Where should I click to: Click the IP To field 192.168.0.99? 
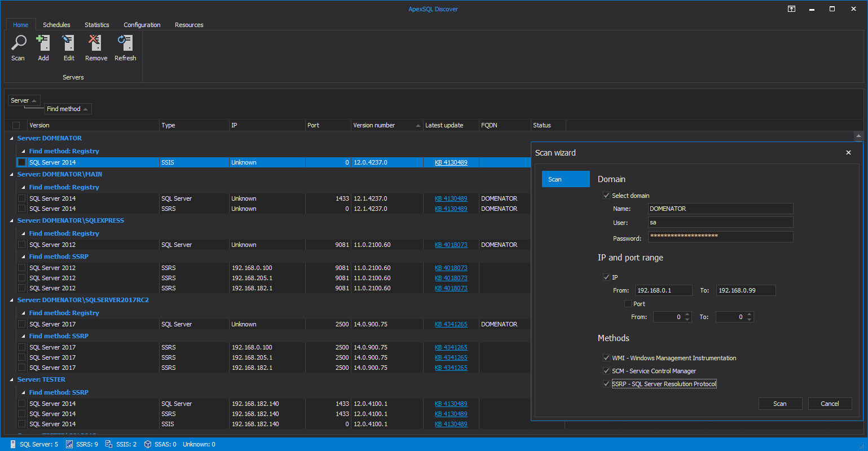(746, 290)
